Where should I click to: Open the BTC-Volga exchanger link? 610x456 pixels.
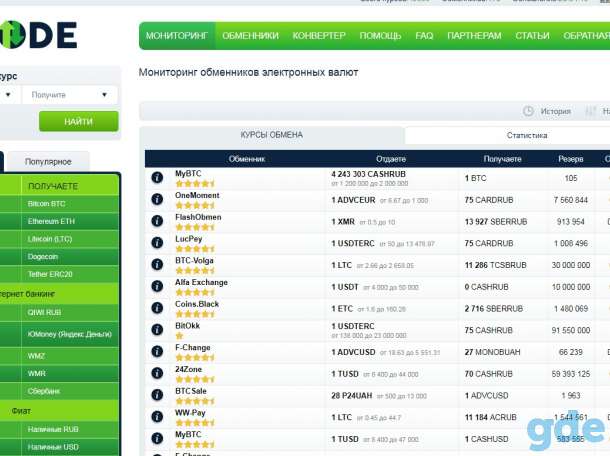click(x=194, y=261)
